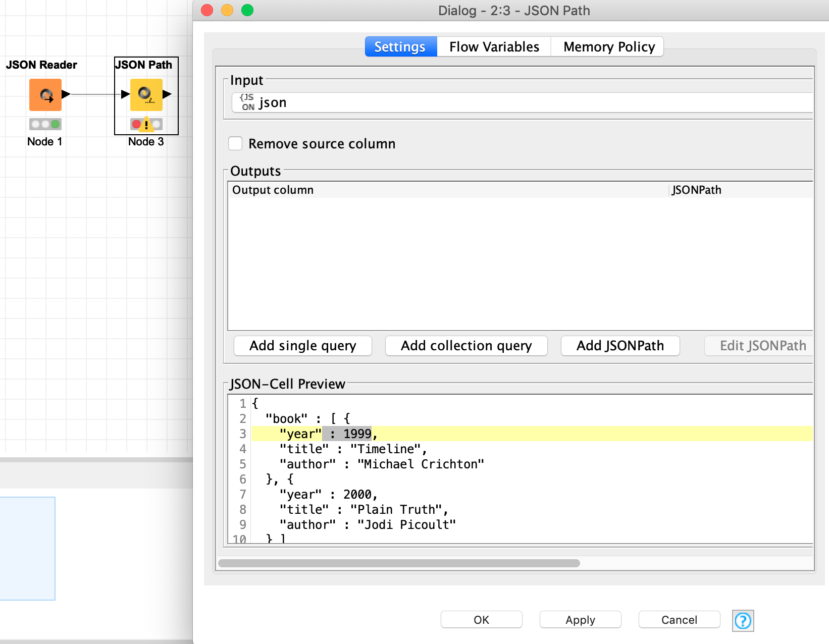Image resolution: width=829 pixels, height=644 pixels.
Task: Select the JSON Path node icon
Action: [x=146, y=95]
